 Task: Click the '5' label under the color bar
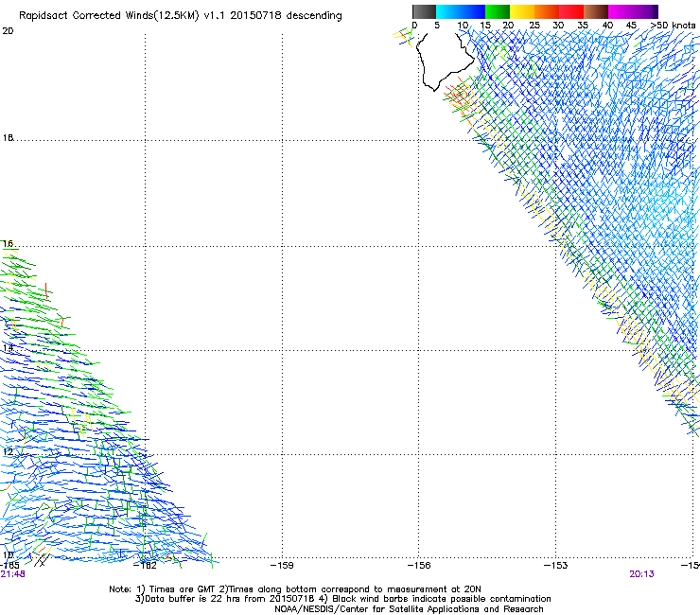(x=437, y=26)
